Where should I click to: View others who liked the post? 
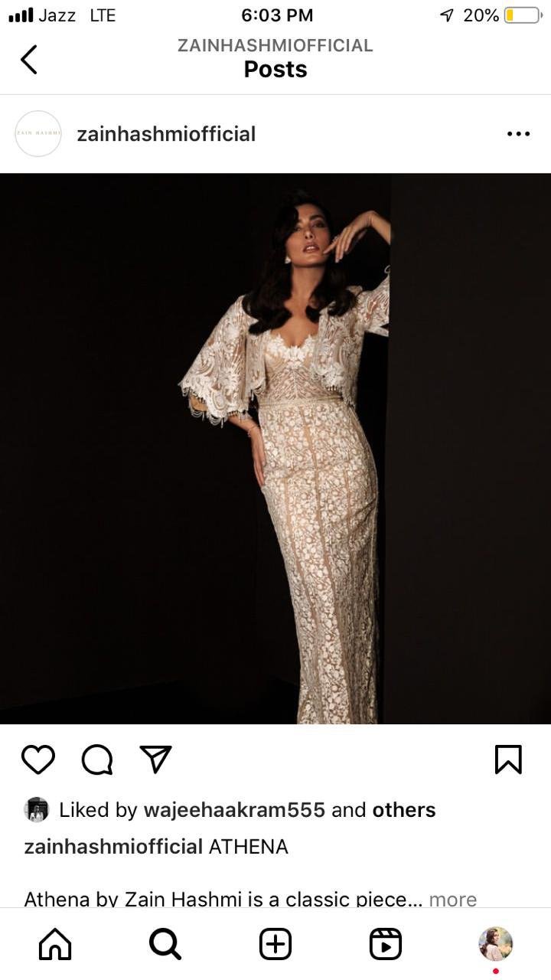pyautogui.click(x=404, y=810)
